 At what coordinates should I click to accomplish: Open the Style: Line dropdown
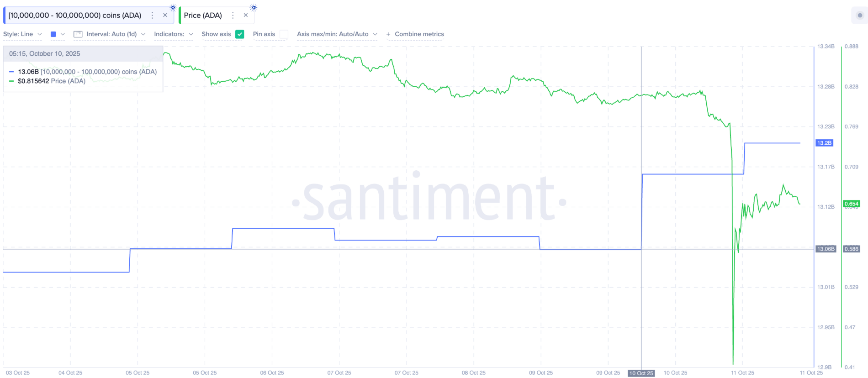tap(22, 34)
